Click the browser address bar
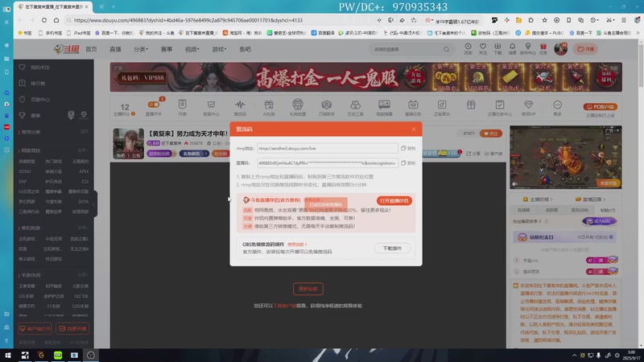 coord(222,20)
